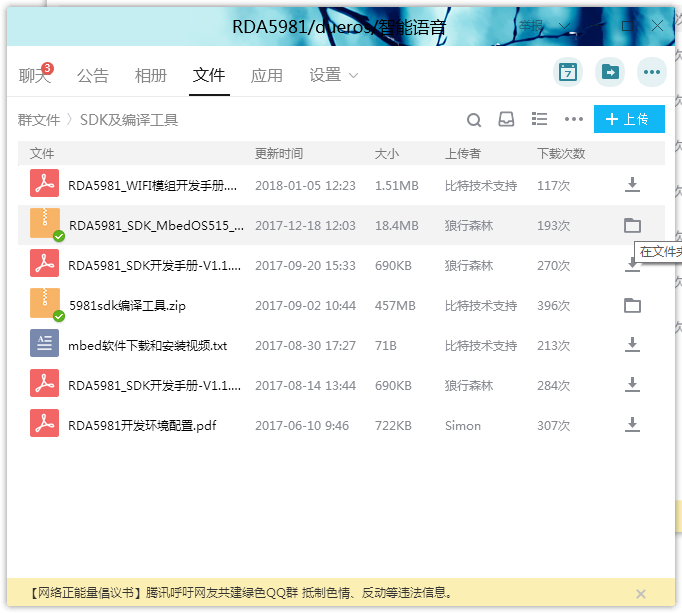The width and height of the screenshot is (682, 613).
Task: Download RDA5981_WIFI模组开发手册 file
Action: point(632,184)
